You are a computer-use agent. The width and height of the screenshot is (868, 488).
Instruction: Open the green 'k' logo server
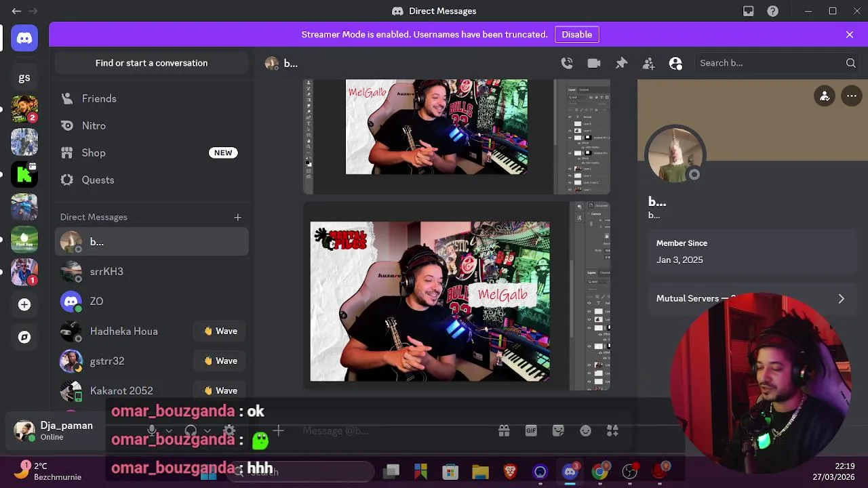coord(24,174)
